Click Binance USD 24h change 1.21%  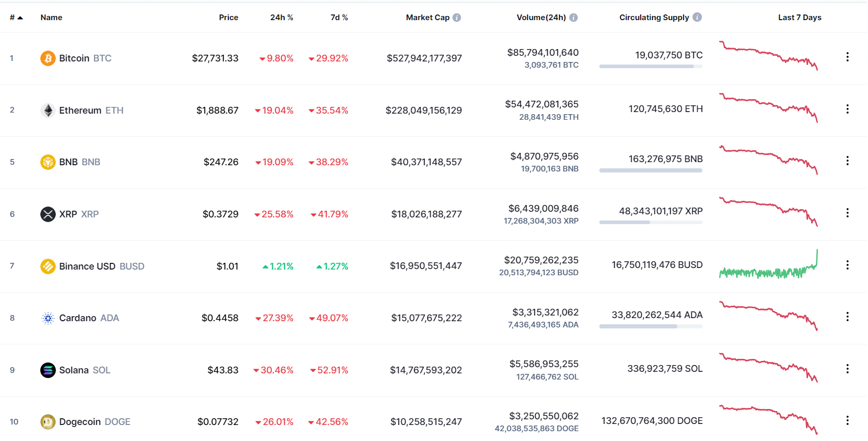pos(278,266)
